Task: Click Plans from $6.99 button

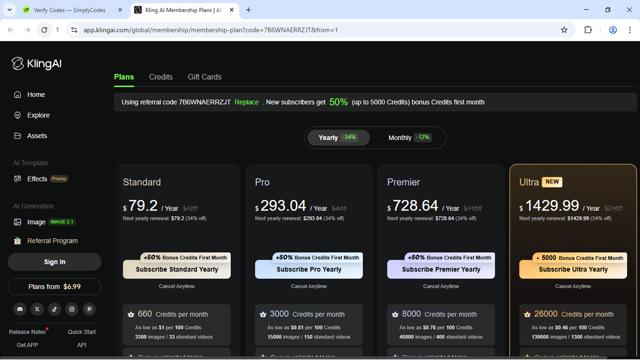Action: [54, 287]
